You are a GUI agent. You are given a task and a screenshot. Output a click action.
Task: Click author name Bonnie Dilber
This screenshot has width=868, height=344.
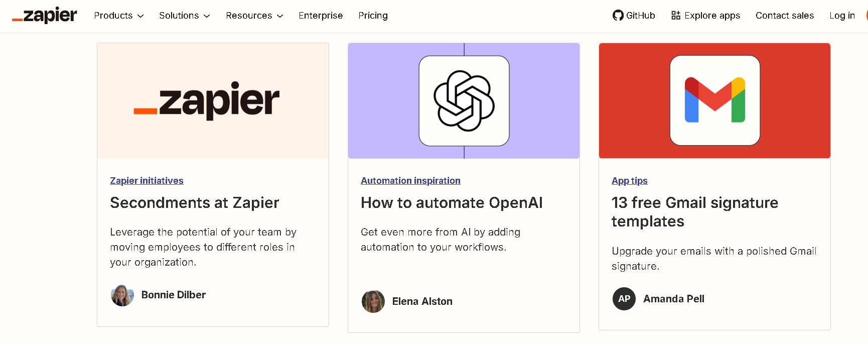coord(174,295)
